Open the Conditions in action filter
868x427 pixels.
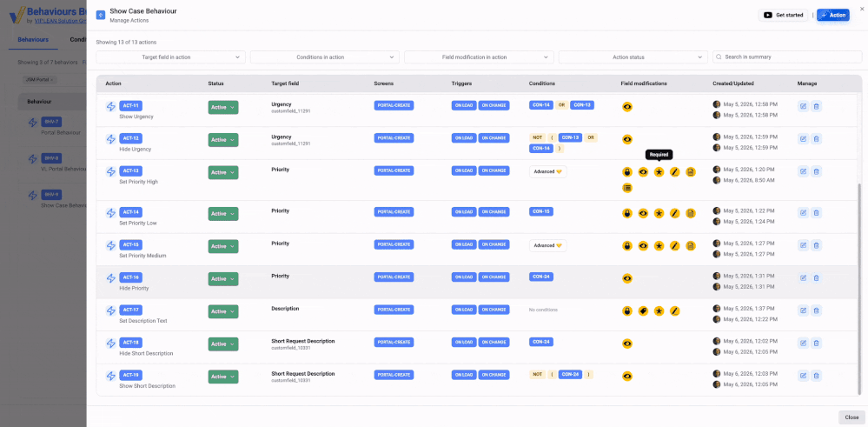coord(325,57)
